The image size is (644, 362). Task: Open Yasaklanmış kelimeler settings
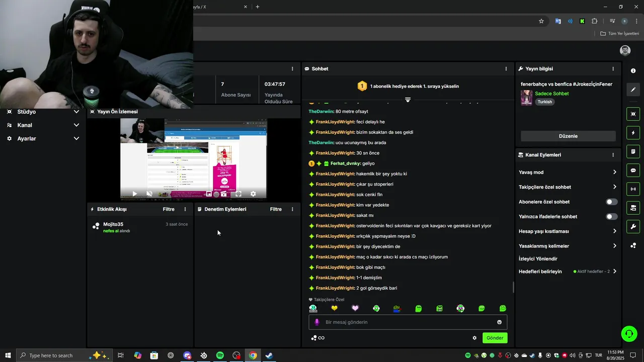point(568,246)
